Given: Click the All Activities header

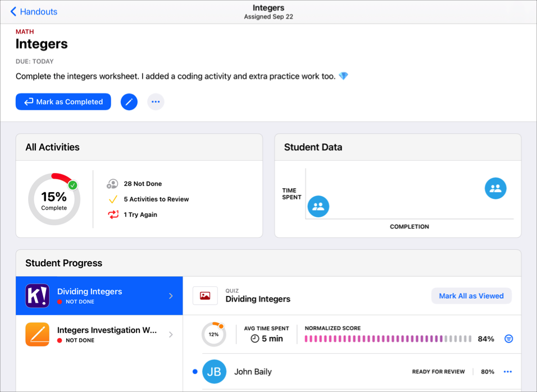Looking at the screenshot, I should (x=52, y=147).
